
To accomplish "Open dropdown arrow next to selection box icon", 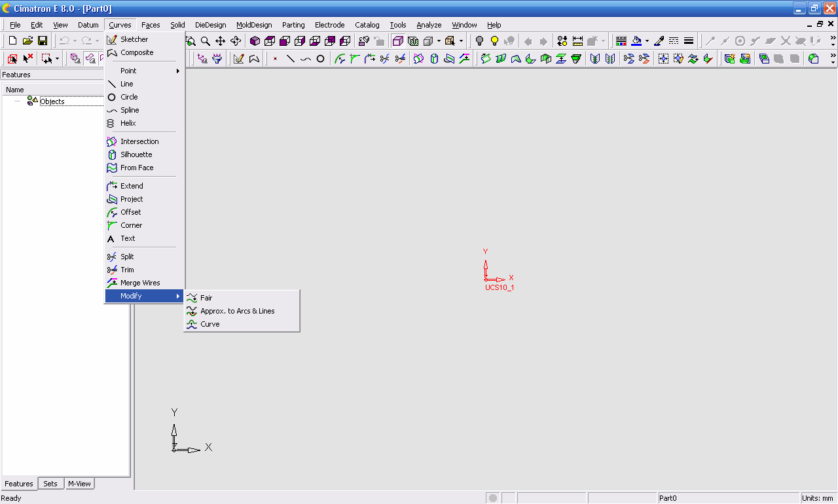I will pos(57,58).
